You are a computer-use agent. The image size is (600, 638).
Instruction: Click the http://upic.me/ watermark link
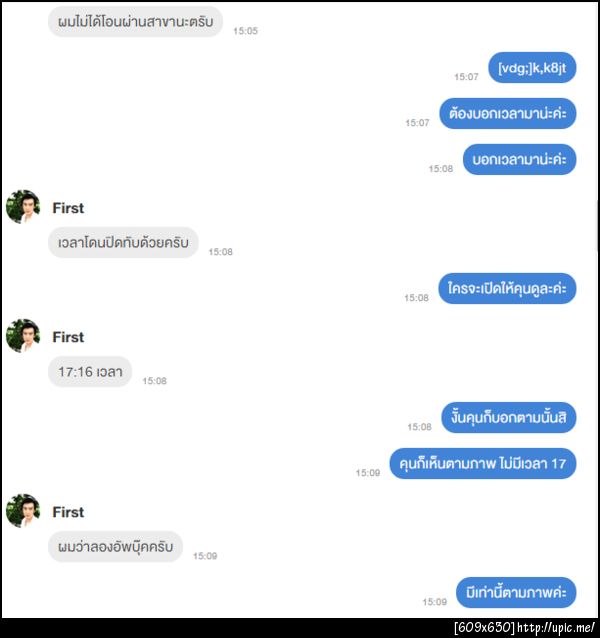[556, 627]
